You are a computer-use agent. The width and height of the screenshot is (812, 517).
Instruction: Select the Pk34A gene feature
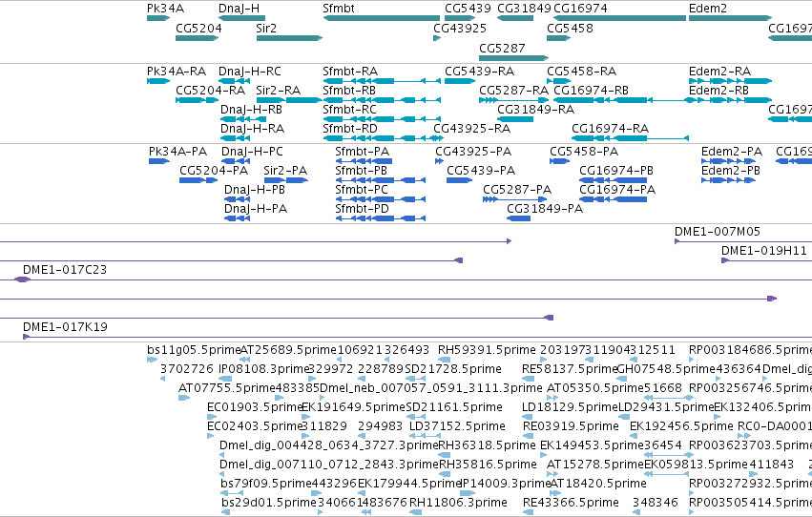(x=158, y=18)
